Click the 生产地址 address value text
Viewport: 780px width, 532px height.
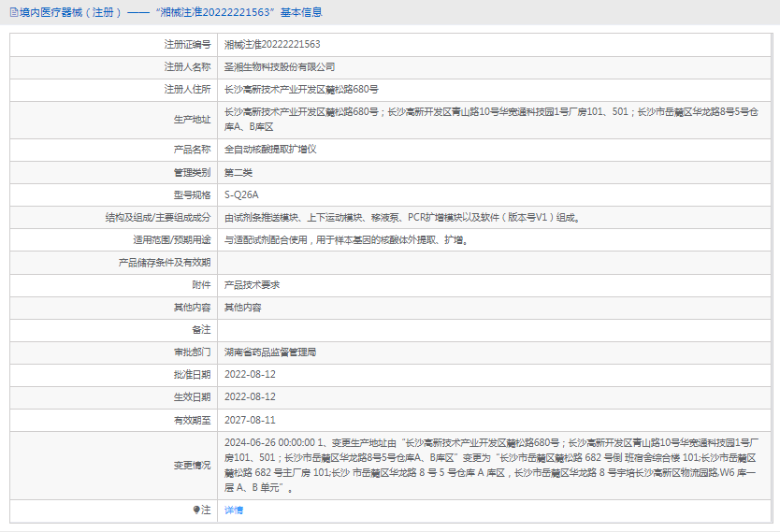(x=491, y=120)
